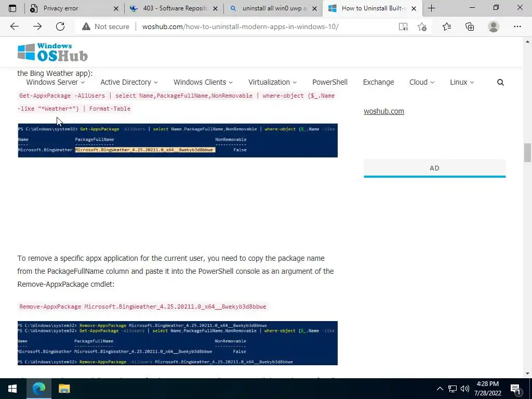Open the taskbar clock and date
This screenshot has width=532, height=399.
point(487,389)
